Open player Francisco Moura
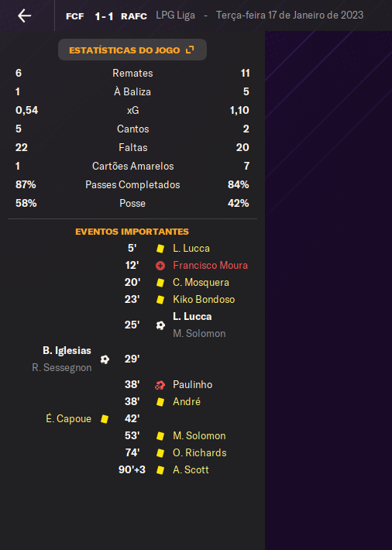 [x=210, y=265]
